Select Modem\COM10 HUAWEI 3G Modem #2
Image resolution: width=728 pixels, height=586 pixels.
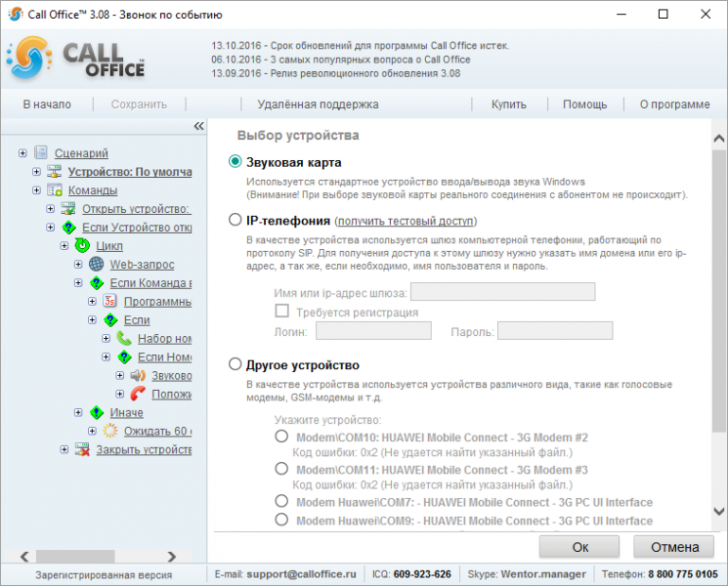point(281,437)
